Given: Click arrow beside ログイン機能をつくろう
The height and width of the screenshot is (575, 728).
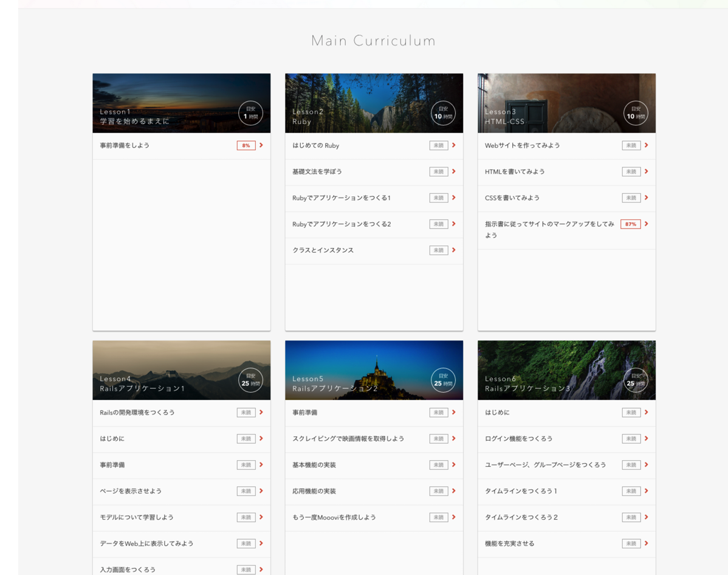Looking at the screenshot, I should [647, 438].
